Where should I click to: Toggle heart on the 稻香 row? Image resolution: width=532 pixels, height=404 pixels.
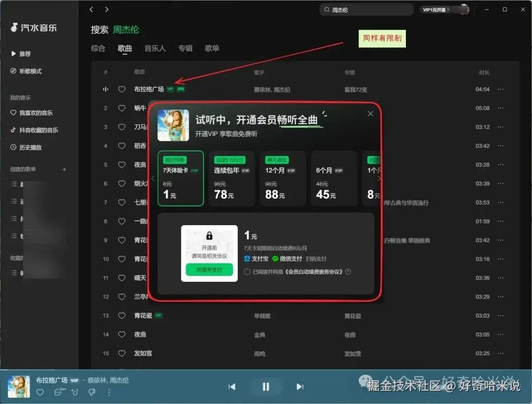(122, 146)
